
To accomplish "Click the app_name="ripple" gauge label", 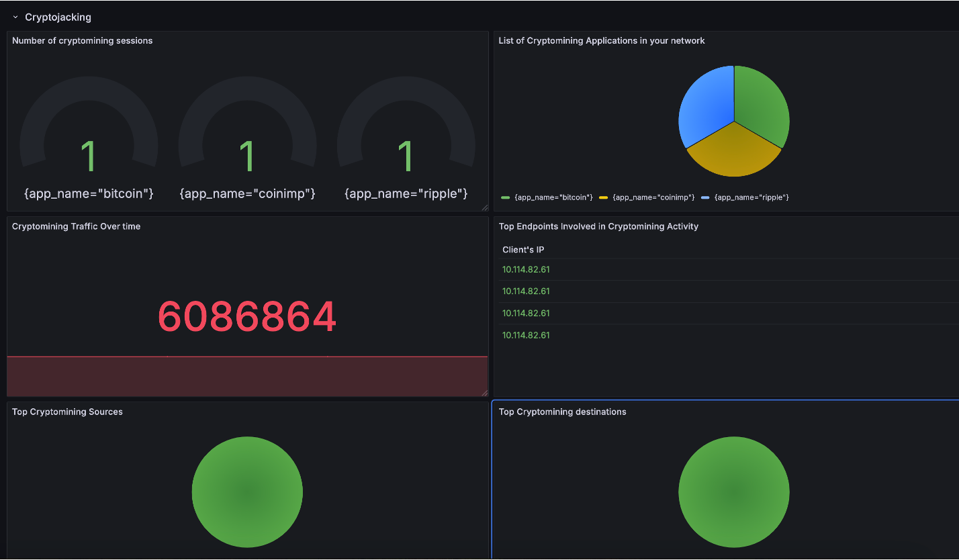I will [x=406, y=194].
